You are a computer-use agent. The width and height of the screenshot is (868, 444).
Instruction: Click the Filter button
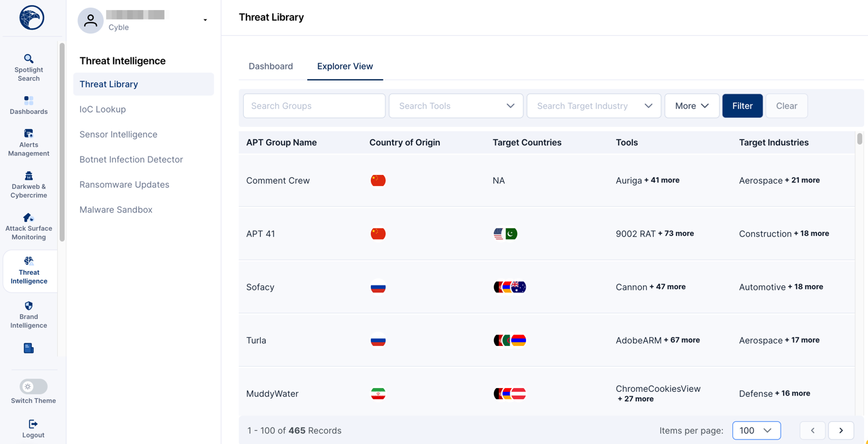pyautogui.click(x=742, y=106)
